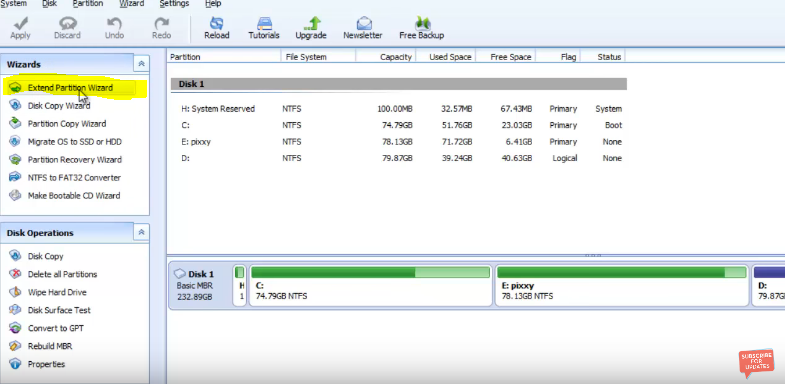The width and height of the screenshot is (785, 384).
Task: Open the Partition menu
Action: coord(88,4)
